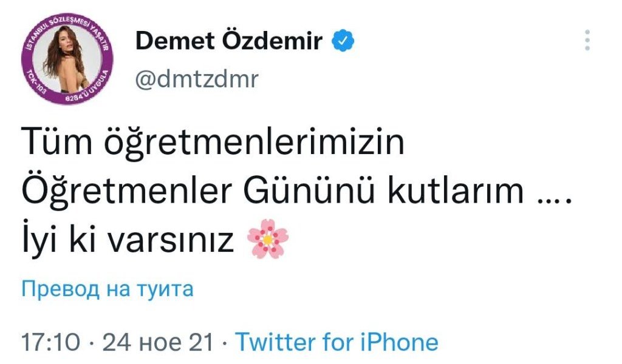Open the "Twitter for iPhone" source link
This screenshot has height=364, width=622.
337,342
